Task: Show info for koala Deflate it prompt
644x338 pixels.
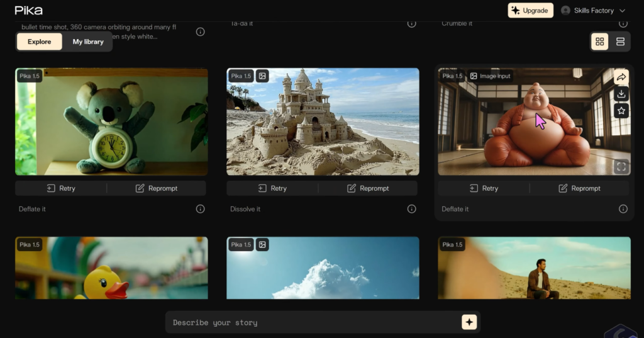Action: pyautogui.click(x=200, y=209)
